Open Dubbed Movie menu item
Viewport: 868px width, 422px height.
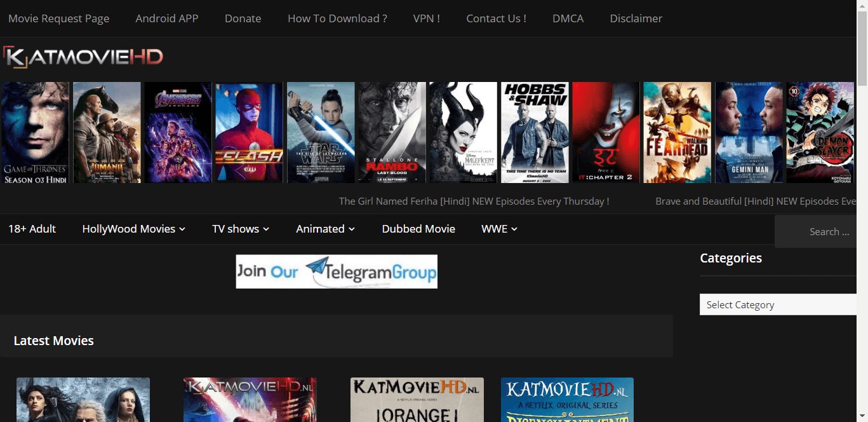point(418,229)
